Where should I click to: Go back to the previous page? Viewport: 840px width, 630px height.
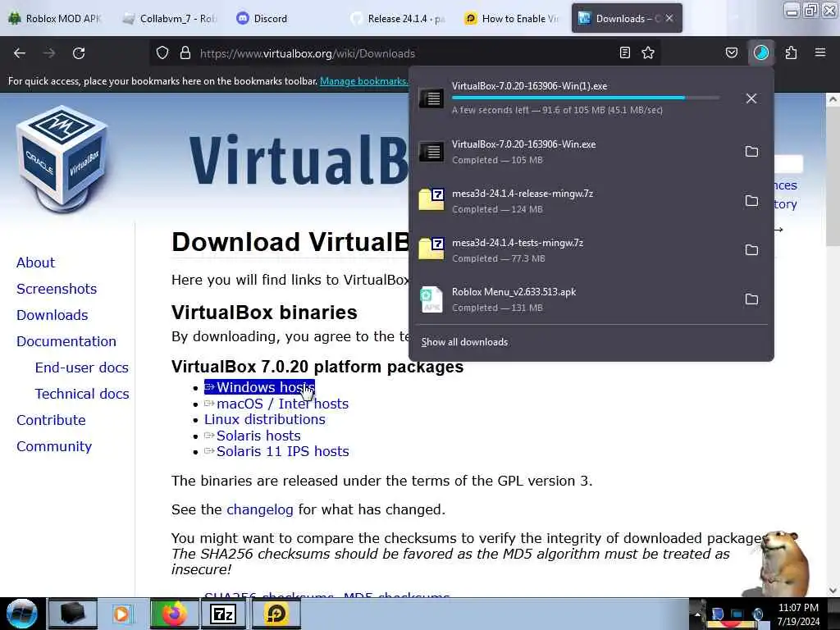pos(20,53)
